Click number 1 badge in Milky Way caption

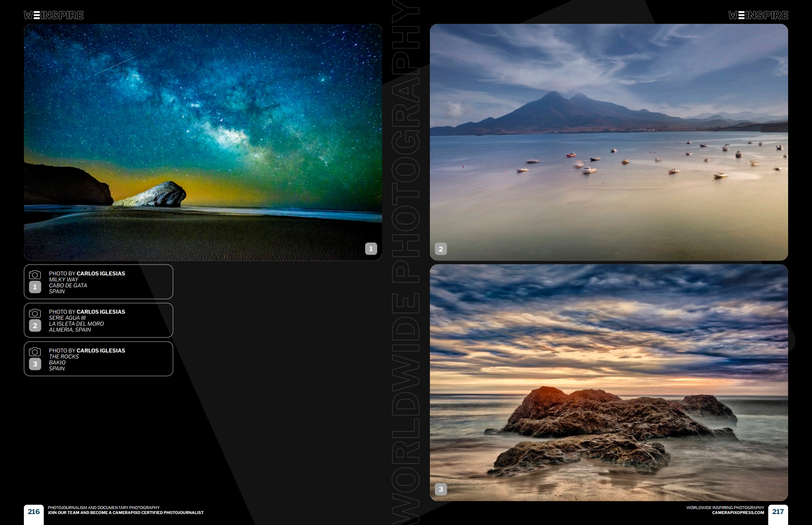coord(35,287)
